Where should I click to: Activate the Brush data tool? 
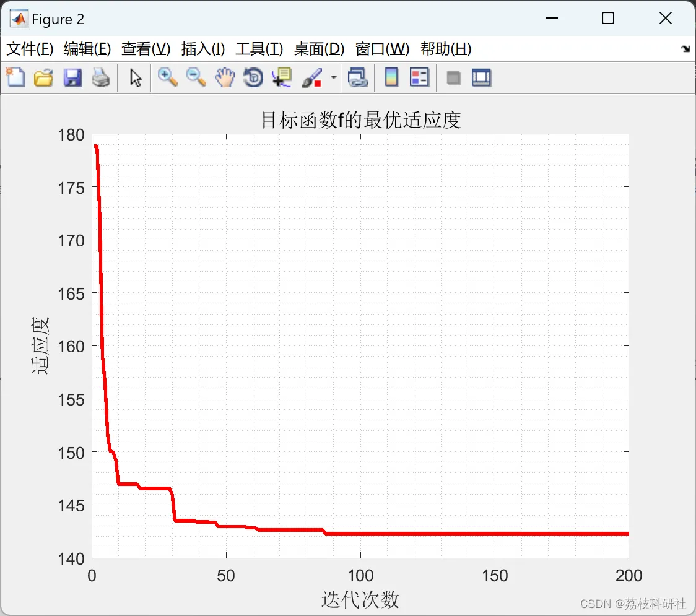click(x=312, y=77)
